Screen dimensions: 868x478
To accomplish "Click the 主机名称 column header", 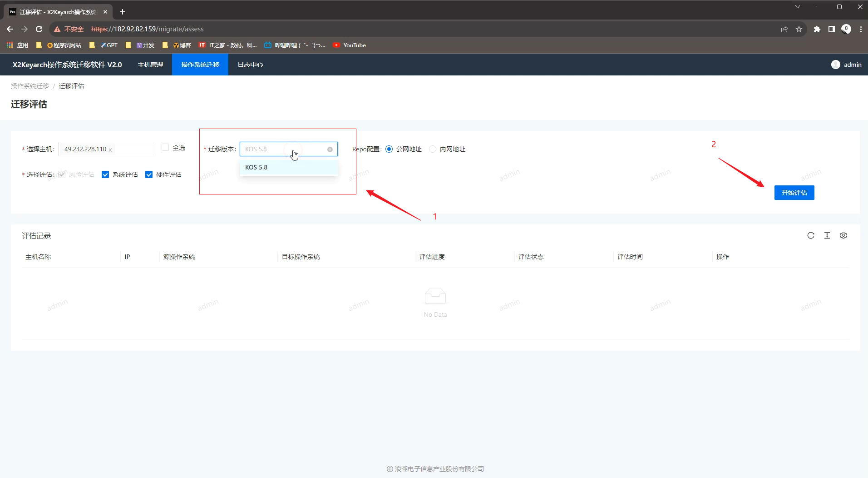I will pos(38,257).
